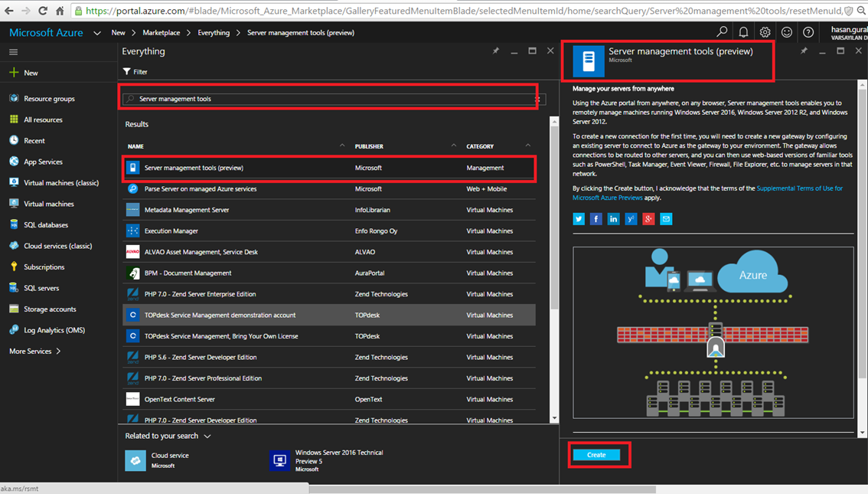Select TOPdesk Service Management demonstration account
The image size is (868, 494).
[x=329, y=315]
